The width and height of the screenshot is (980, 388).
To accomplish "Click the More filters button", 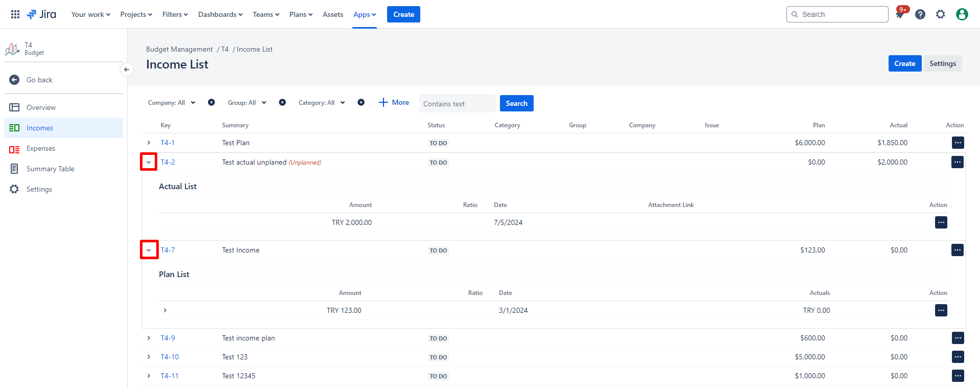I will tap(394, 102).
